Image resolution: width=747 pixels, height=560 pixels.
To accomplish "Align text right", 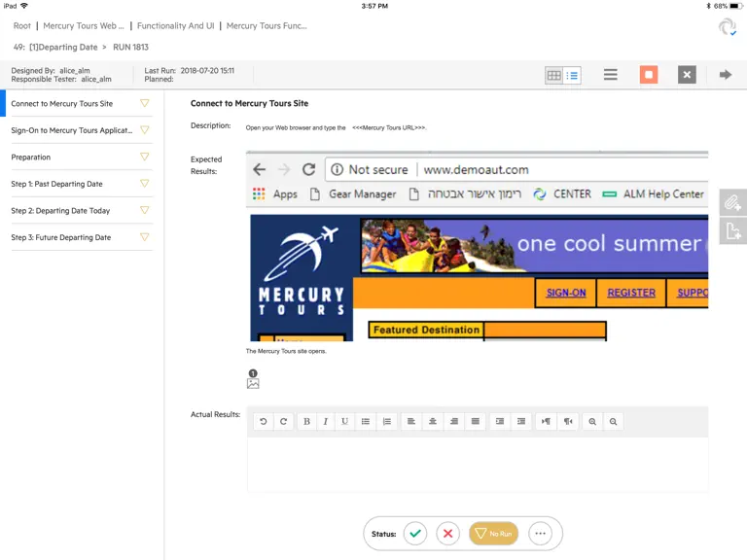I will pyautogui.click(x=454, y=421).
